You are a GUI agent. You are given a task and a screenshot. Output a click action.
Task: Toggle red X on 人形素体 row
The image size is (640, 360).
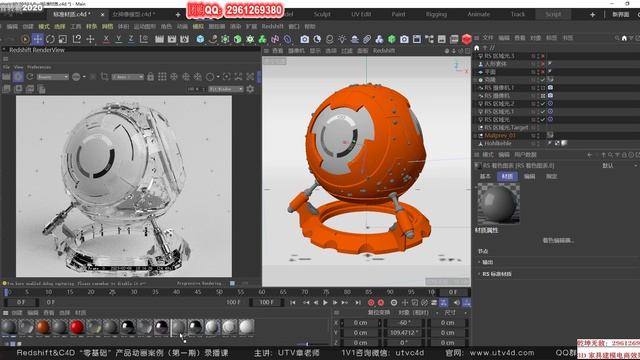point(543,64)
